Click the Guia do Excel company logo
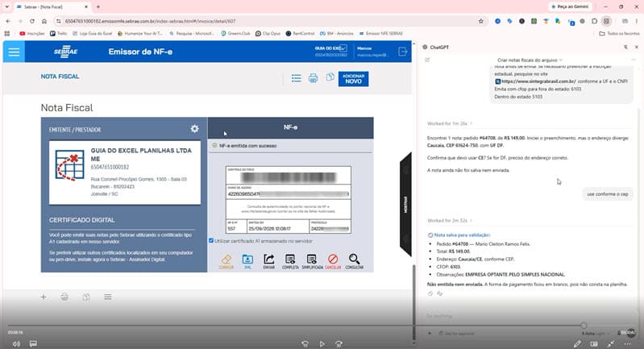Screen dimensions: 644x349 (69, 165)
